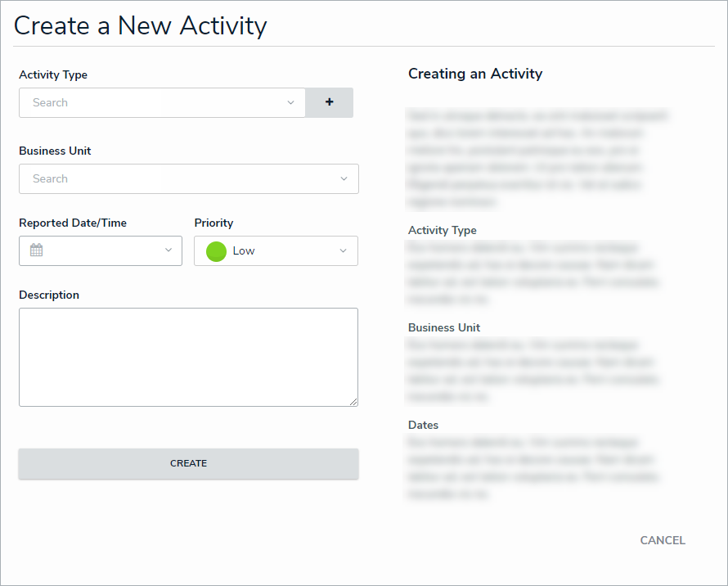
Task: Click the 'Creating an Activity' help heading
Action: pos(475,74)
